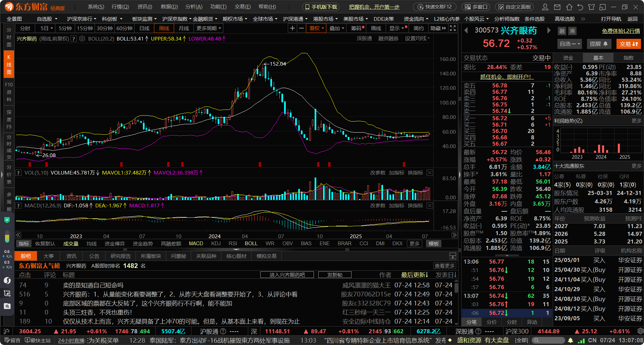Click the undo/back arrow icon
This screenshot has width=644, height=345.
tap(580, 7)
